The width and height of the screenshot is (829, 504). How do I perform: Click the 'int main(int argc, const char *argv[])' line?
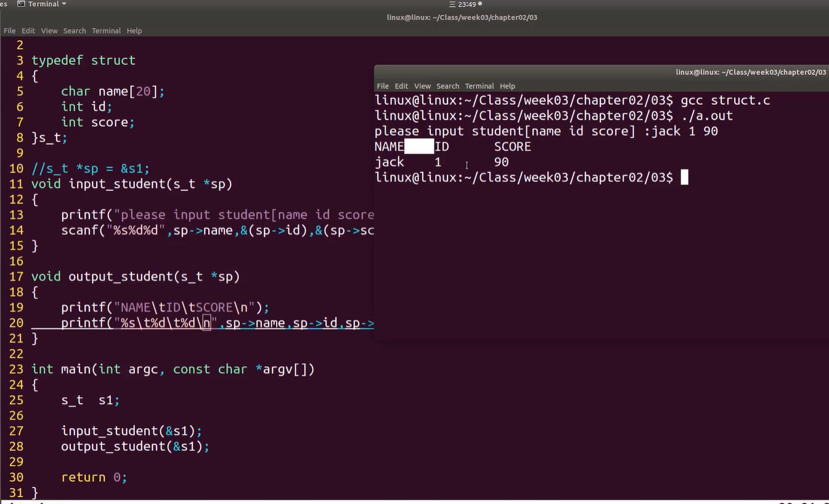point(173,369)
